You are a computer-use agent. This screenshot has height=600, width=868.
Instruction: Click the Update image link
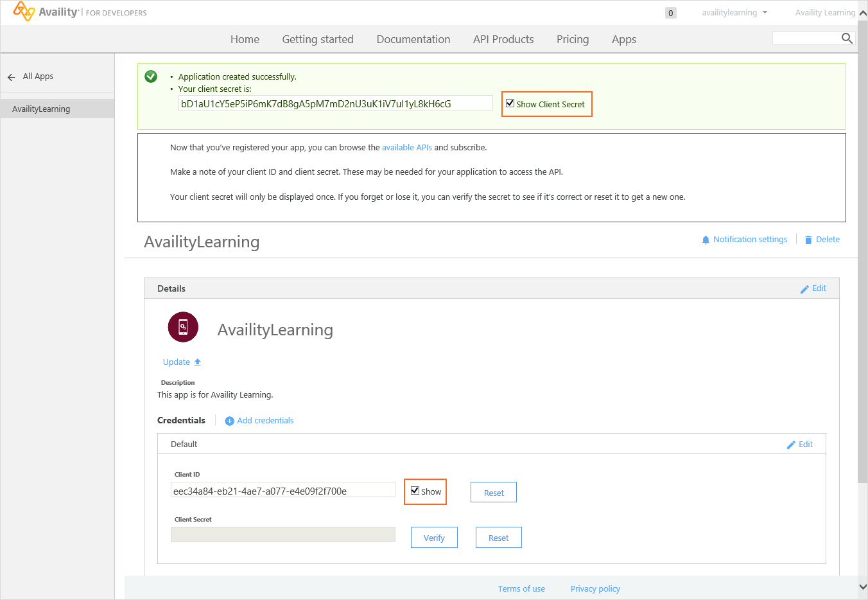click(x=176, y=362)
